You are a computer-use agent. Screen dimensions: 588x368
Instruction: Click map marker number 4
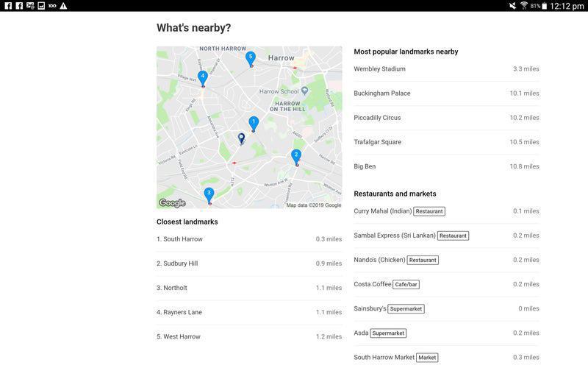point(203,77)
